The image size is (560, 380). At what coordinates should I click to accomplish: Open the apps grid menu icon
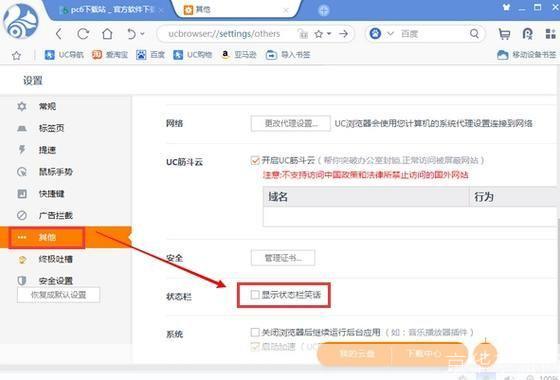(x=550, y=34)
